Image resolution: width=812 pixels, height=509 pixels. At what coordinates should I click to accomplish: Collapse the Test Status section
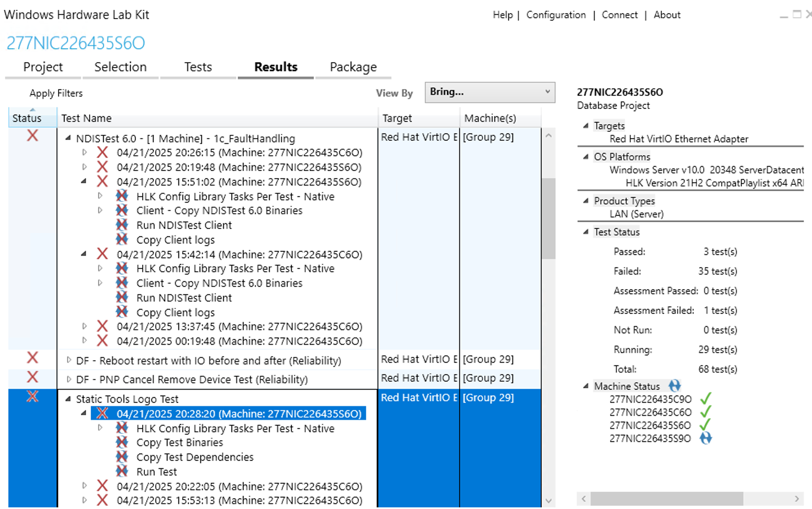(586, 232)
